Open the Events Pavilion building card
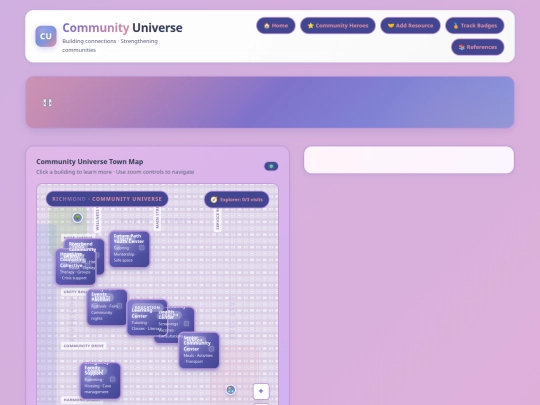The image size is (540, 405). point(107,307)
